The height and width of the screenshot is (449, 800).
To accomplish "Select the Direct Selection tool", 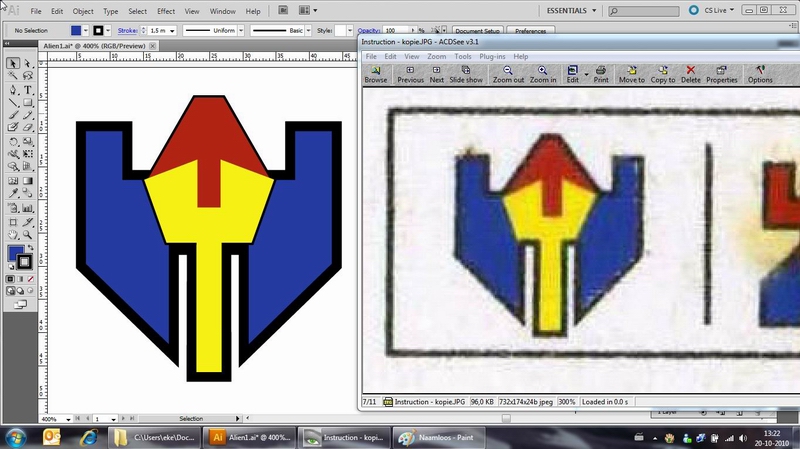I will 28,63.
